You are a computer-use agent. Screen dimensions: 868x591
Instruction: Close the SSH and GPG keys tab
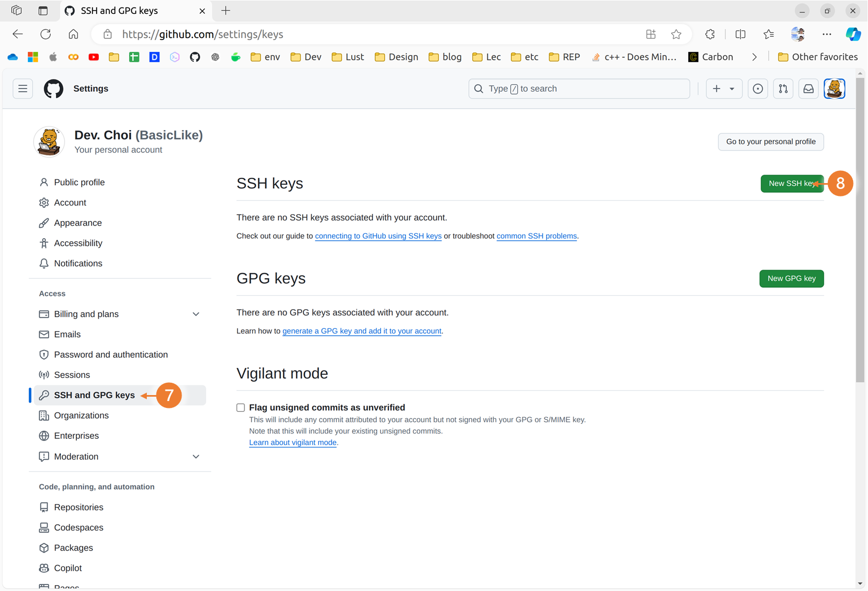pos(202,11)
